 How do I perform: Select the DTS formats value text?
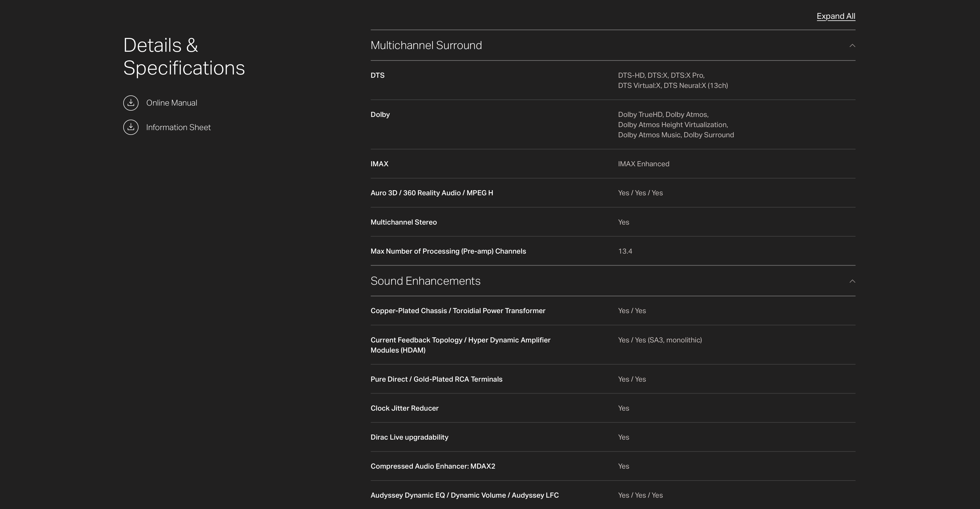coord(672,80)
